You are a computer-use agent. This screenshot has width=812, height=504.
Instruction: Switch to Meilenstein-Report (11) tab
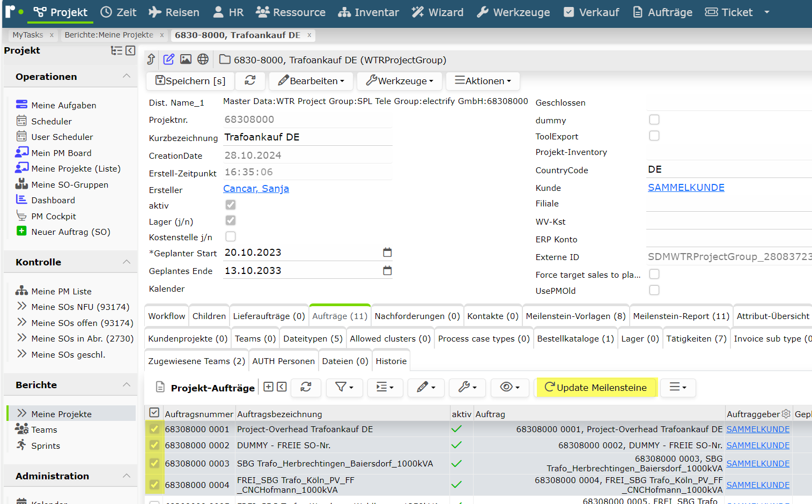(681, 316)
